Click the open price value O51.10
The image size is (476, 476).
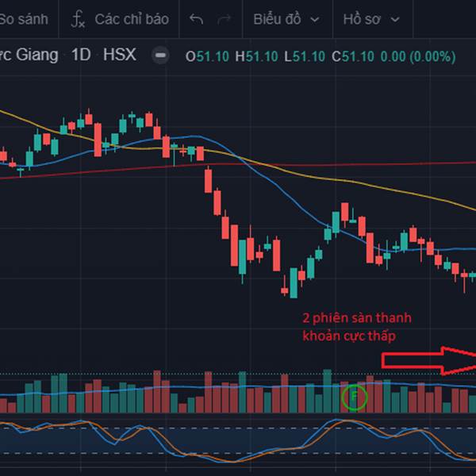(x=207, y=56)
